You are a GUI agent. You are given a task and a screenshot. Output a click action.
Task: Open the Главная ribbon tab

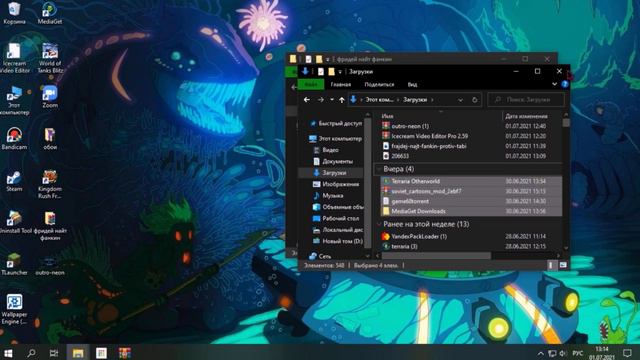pos(341,84)
